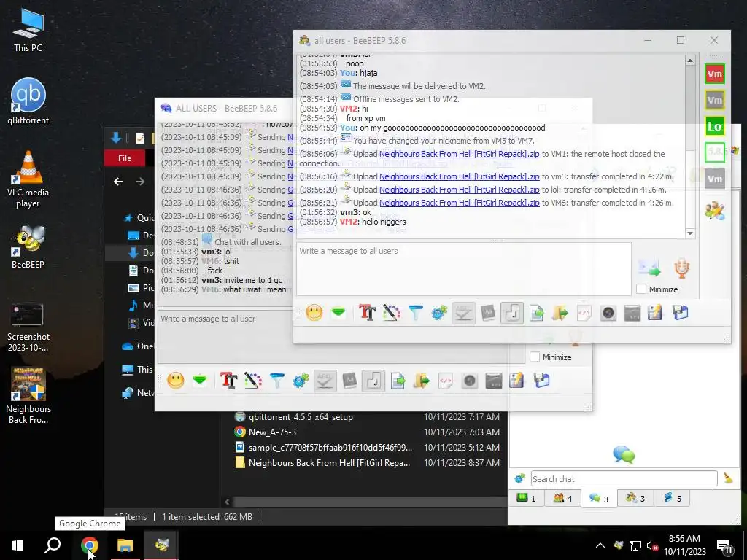Select Neighbours Back From Hell folder in Explorer
Image resolution: width=747 pixels, height=560 pixels.
pos(329,462)
